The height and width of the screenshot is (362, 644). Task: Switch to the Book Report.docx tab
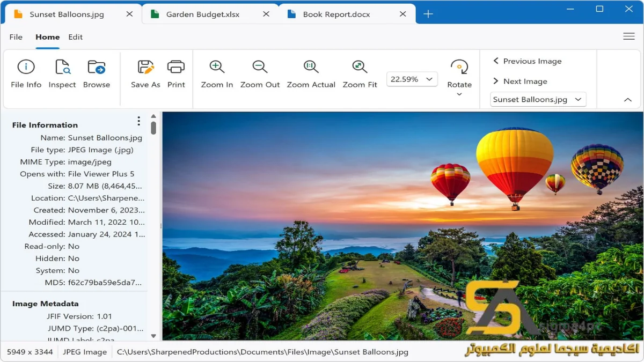click(347, 14)
